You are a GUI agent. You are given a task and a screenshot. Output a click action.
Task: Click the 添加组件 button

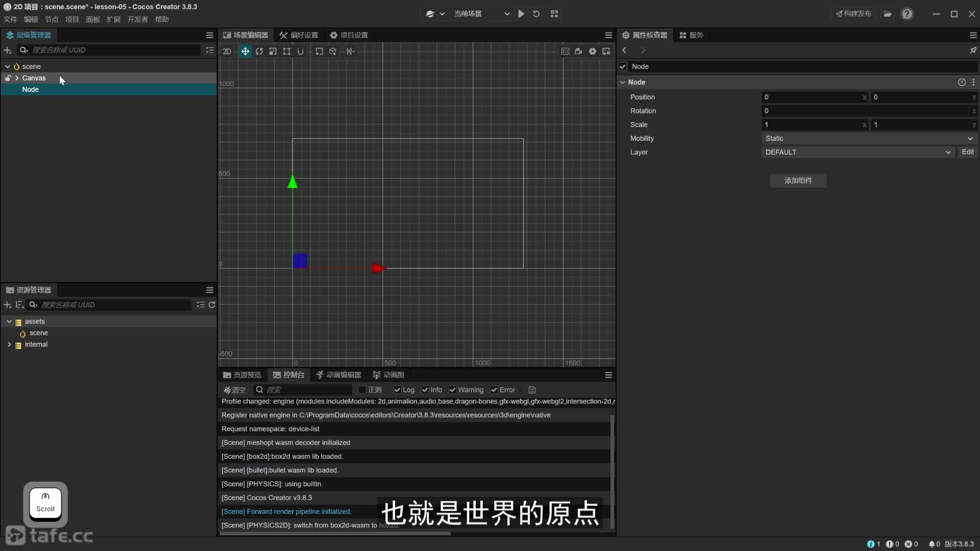(798, 181)
